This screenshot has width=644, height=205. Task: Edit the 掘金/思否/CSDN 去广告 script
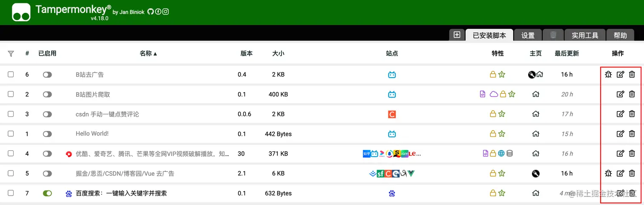621,173
